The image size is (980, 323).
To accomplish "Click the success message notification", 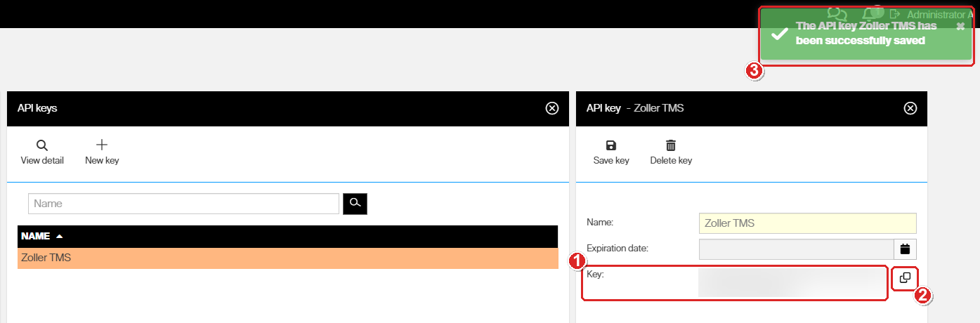I will [x=865, y=34].
